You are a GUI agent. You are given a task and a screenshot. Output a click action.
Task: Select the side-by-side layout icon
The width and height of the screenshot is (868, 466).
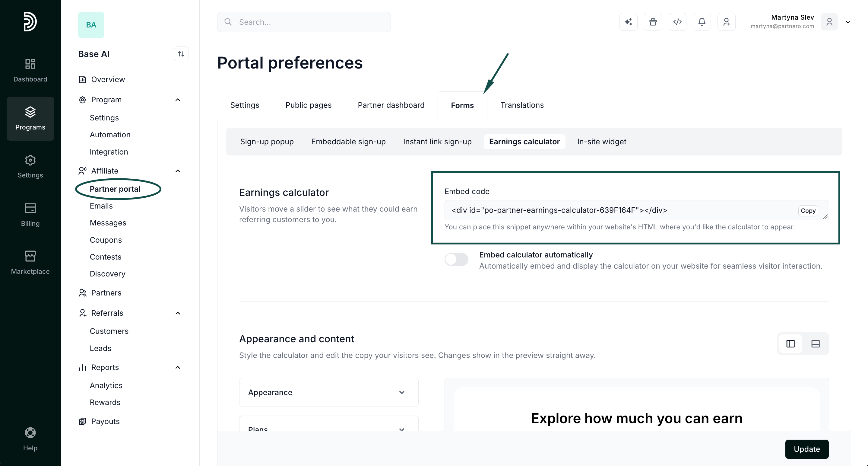pos(790,343)
